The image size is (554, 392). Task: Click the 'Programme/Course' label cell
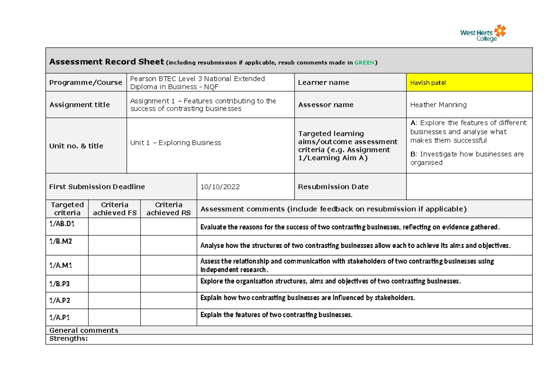point(86,82)
